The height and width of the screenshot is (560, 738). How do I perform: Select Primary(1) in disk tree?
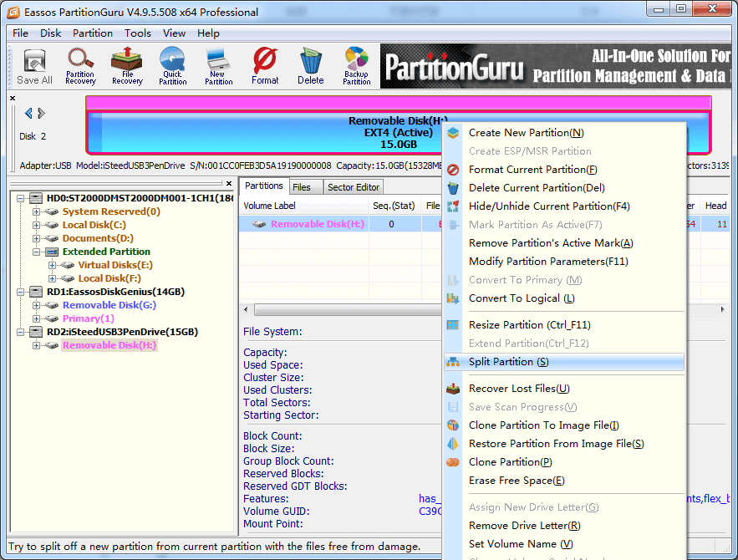click(x=89, y=318)
